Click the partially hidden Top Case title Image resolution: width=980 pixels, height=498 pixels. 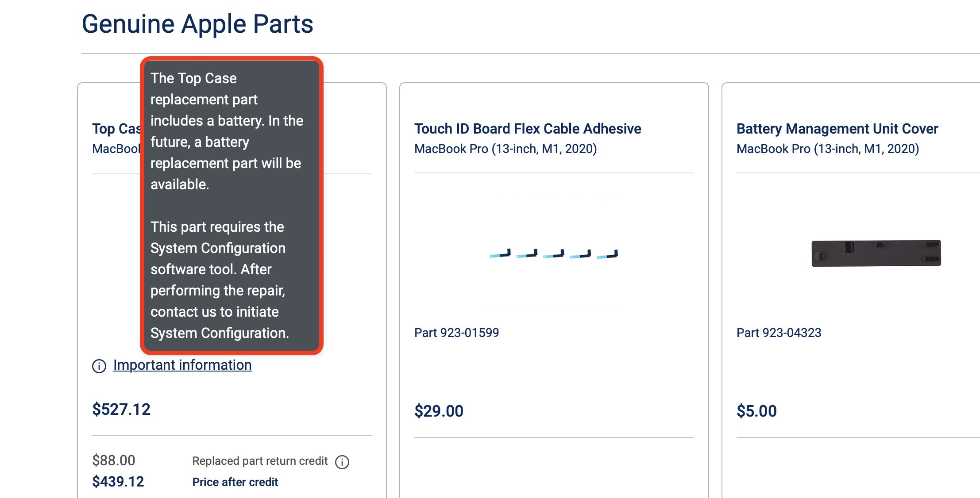coord(116,129)
